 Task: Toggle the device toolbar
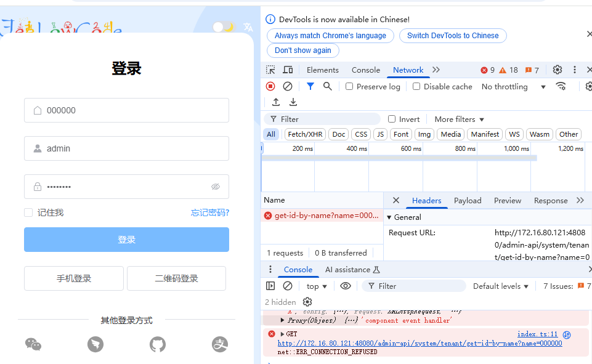coord(288,70)
